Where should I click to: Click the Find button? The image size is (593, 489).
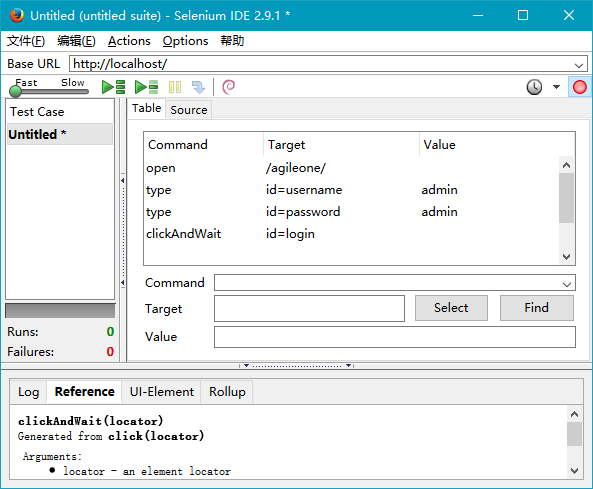[536, 308]
